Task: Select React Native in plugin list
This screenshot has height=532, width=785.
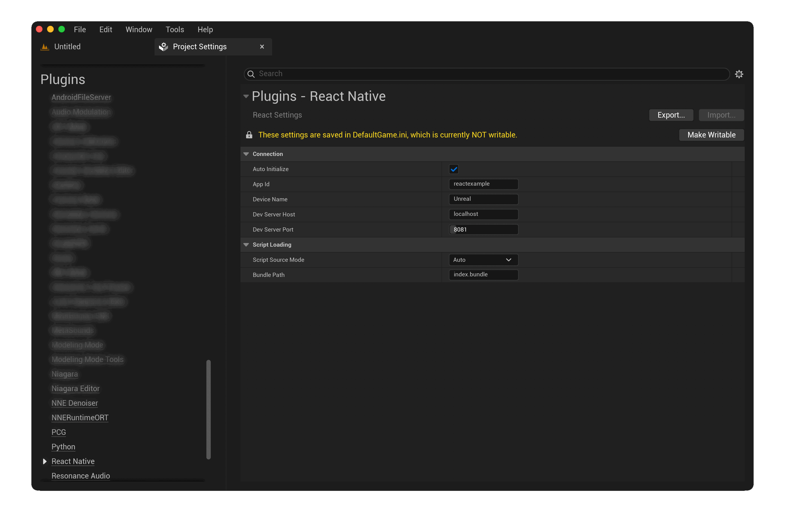Action: coord(73,461)
